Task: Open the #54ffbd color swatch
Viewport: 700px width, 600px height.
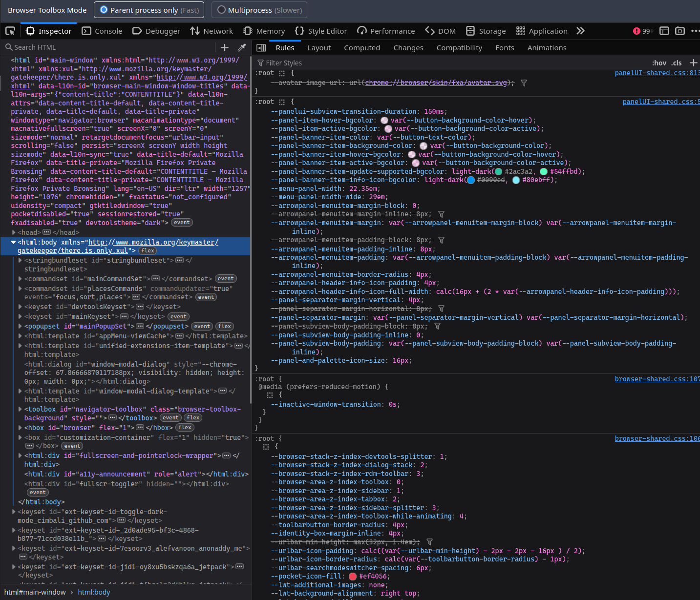Action: (x=543, y=171)
